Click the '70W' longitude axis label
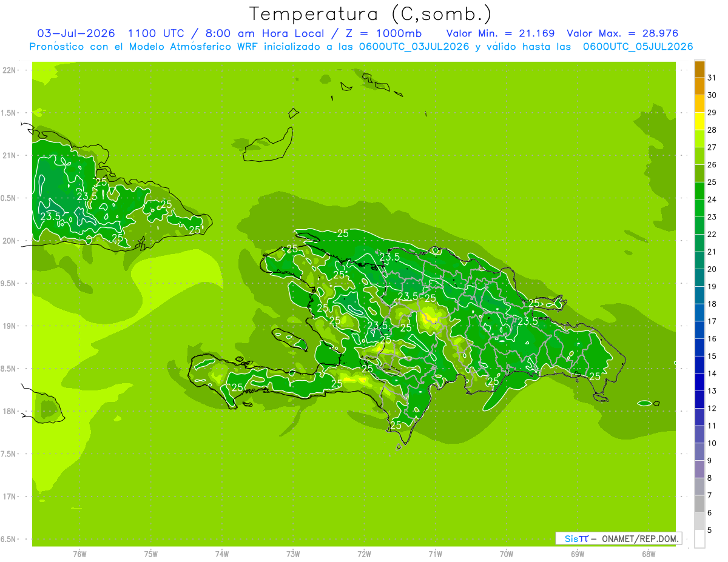728x562 pixels. [x=507, y=554]
